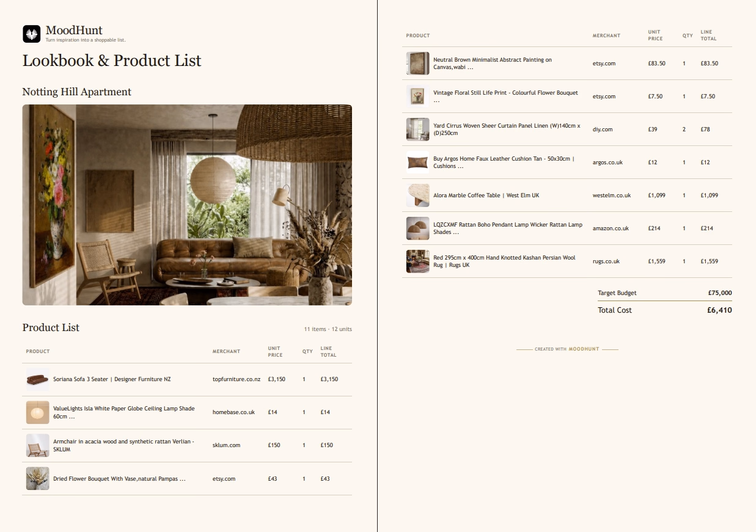
Task: Click the topfurniture.co.nz merchant cell
Action: point(237,379)
